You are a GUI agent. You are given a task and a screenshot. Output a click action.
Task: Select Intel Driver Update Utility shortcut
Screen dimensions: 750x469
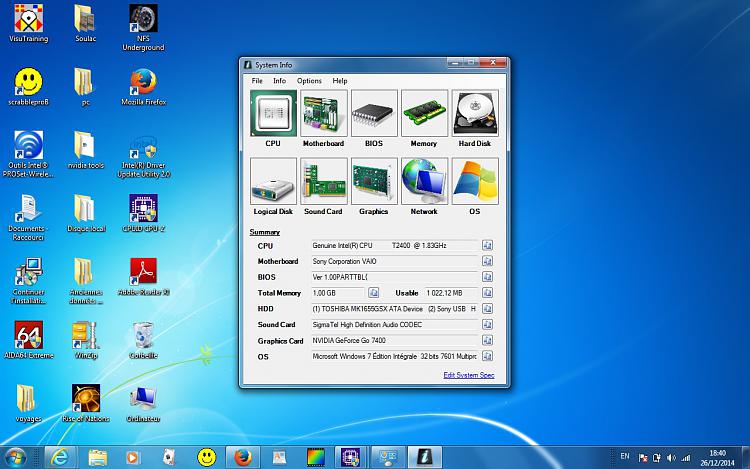coord(143,154)
